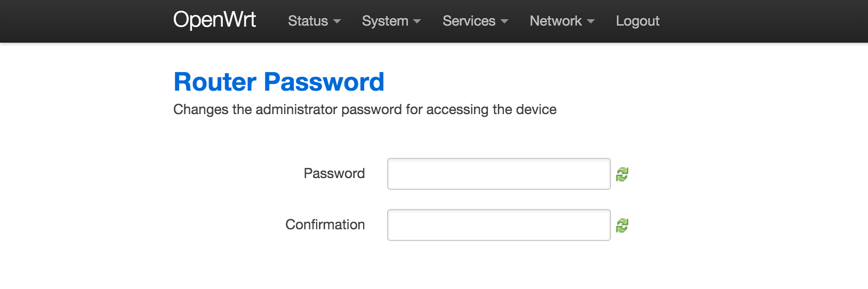
Task: Click the administrator password description text
Action: click(365, 109)
